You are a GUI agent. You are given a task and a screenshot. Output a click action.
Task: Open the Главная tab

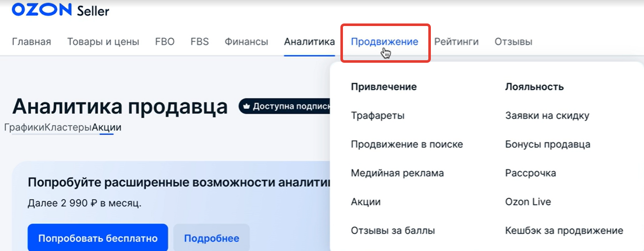pyautogui.click(x=32, y=42)
